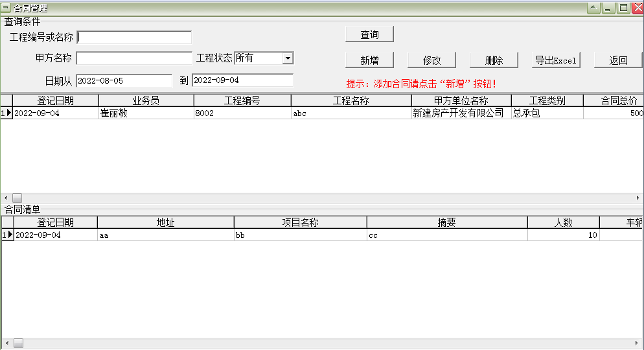
Task: Click the row indicator arrow in upper table
Action: [6, 113]
